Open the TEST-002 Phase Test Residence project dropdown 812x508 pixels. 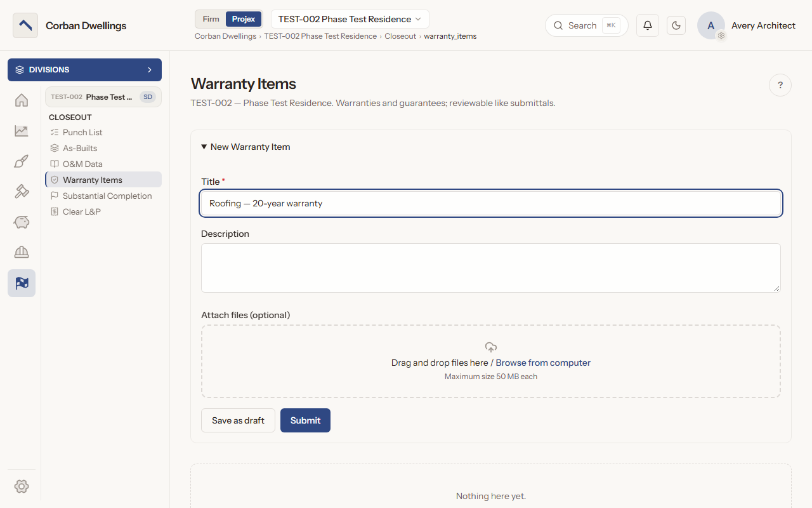(x=350, y=19)
